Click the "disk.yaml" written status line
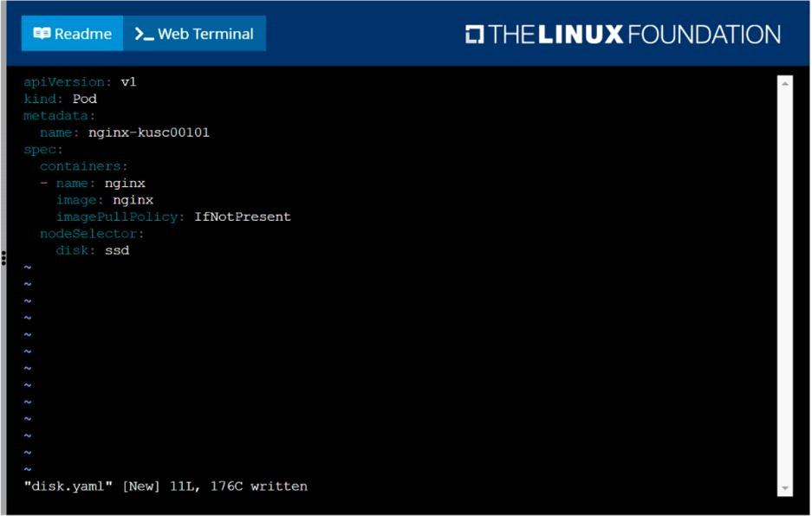 165,487
